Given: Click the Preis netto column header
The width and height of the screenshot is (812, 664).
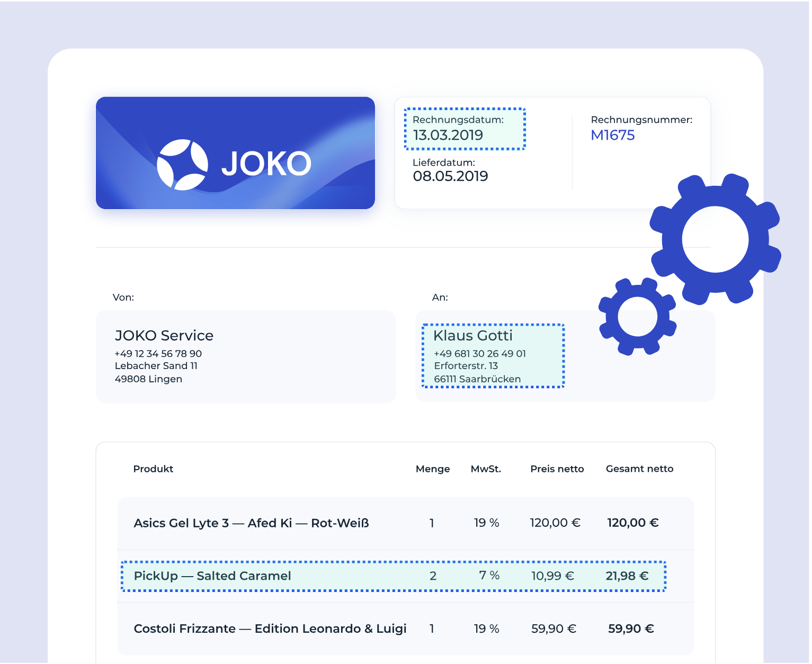Looking at the screenshot, I should tap(557, 469).
